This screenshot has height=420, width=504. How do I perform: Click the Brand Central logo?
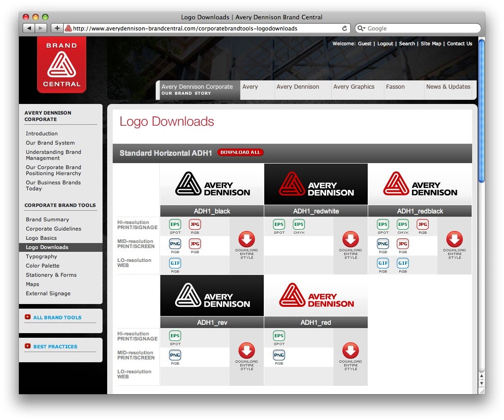(x=62, y=65)
